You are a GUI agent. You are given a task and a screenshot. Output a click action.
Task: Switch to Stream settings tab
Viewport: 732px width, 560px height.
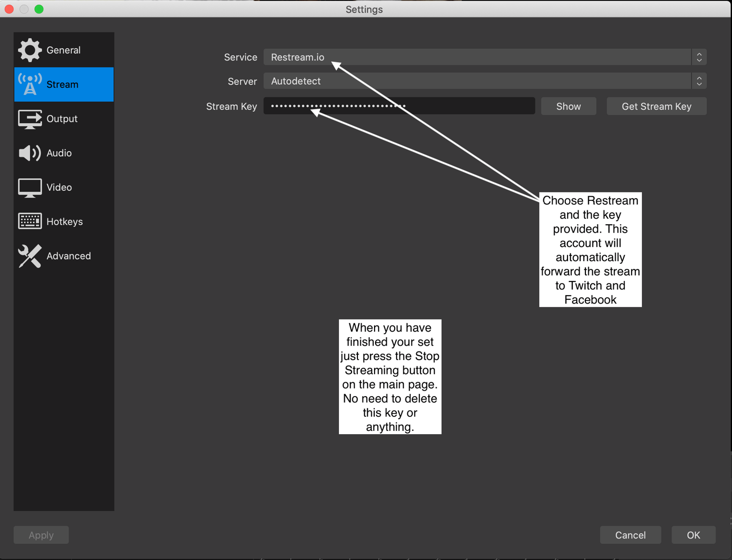[64, 84]
